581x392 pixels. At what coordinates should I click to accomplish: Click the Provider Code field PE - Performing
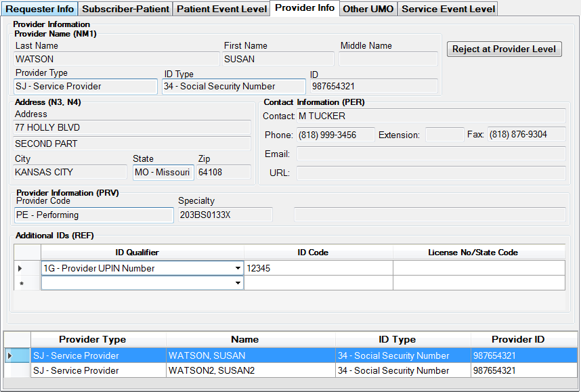point(93,215)
